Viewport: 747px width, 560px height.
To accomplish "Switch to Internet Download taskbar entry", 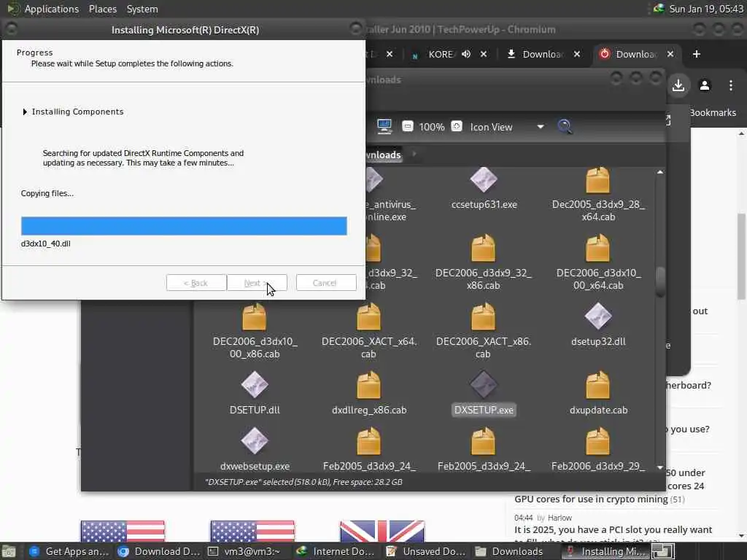I will (336, 552).
